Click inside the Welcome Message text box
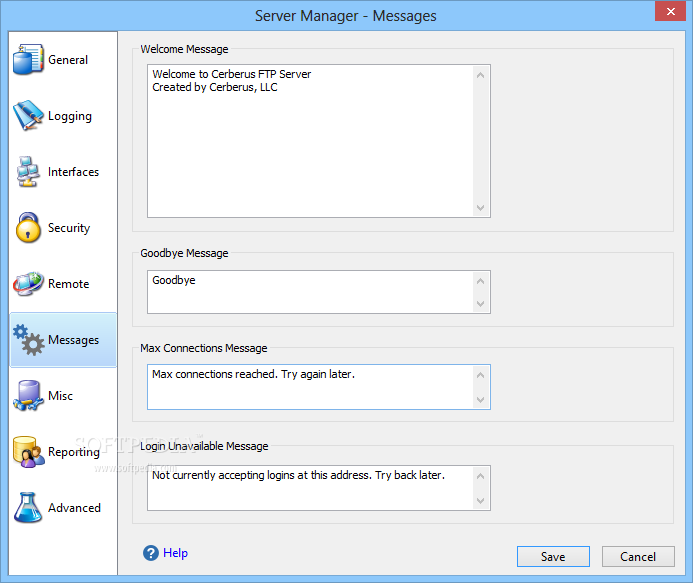 point(318,141)
